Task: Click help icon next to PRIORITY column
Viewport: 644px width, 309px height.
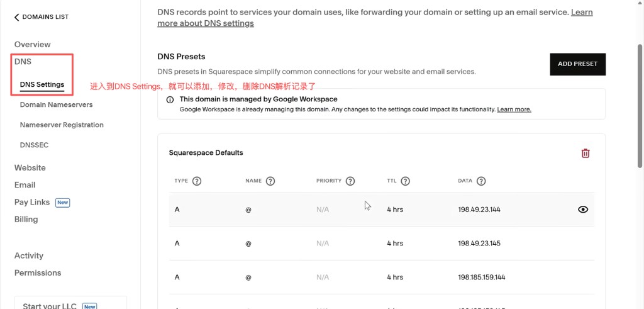Action: click(350, 181)
